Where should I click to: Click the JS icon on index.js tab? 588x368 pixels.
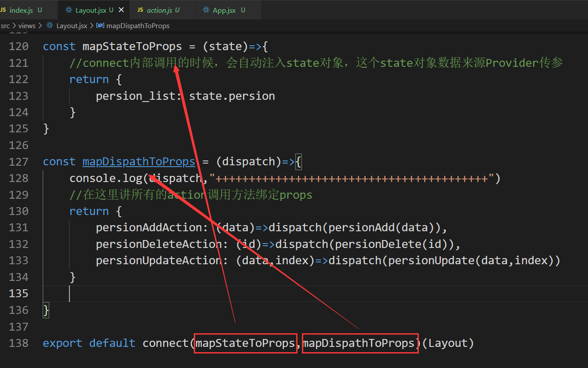[4, 9]
